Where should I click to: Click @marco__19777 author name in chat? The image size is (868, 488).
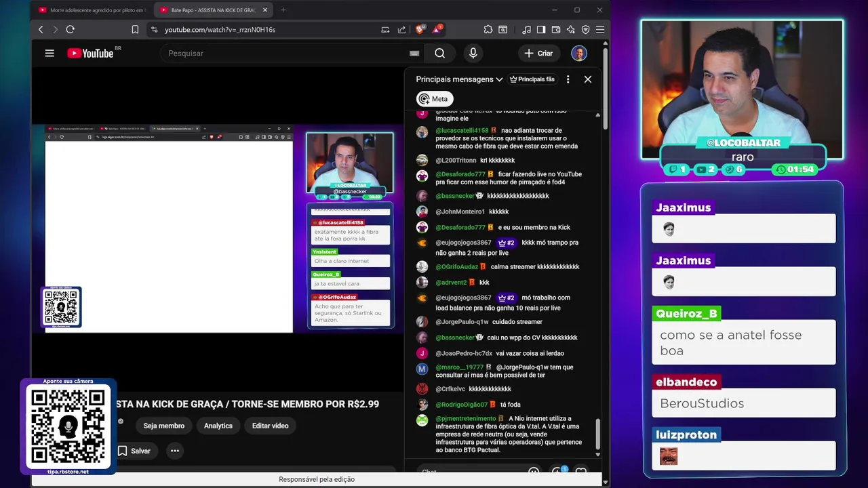[460, 367]
